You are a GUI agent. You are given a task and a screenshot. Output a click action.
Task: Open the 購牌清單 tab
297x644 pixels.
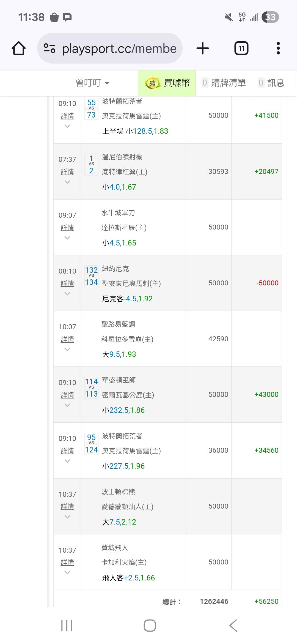pos(224,83)
